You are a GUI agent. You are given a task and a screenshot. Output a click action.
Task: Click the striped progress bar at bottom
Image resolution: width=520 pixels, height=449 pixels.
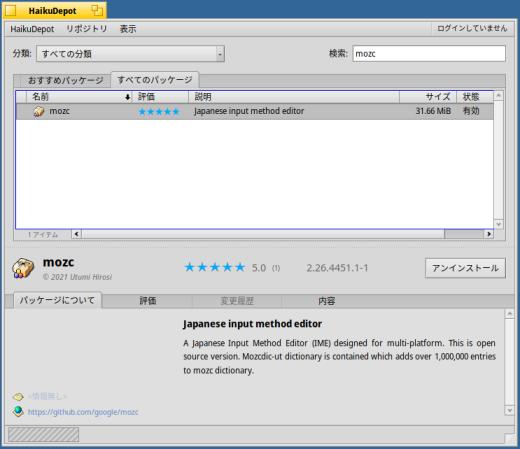point(43,435)
